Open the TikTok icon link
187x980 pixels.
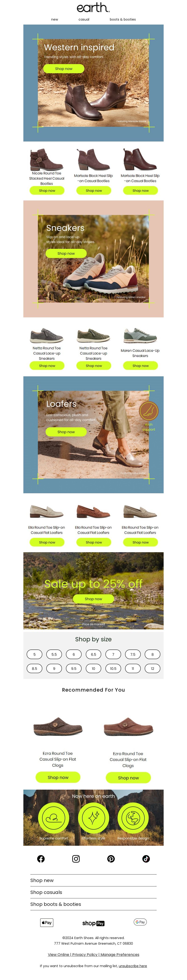pyautogui.click(x=146, y=859)
